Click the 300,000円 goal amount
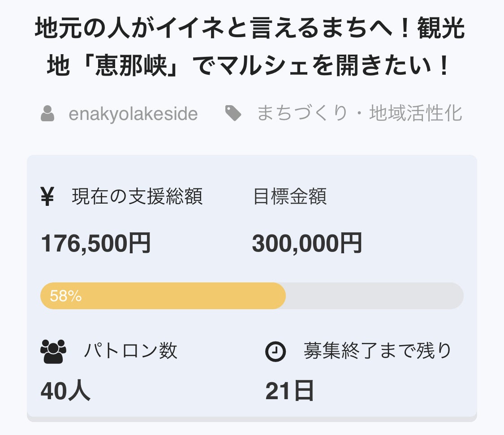The width and height of the screenshot is (504, 435). point(307,244)
